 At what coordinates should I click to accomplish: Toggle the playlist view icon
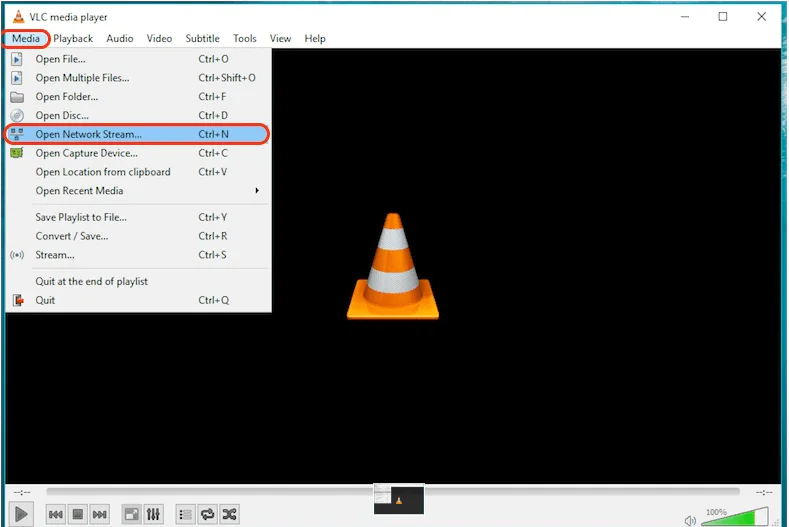pyautogui.click(x=185, y=514)
